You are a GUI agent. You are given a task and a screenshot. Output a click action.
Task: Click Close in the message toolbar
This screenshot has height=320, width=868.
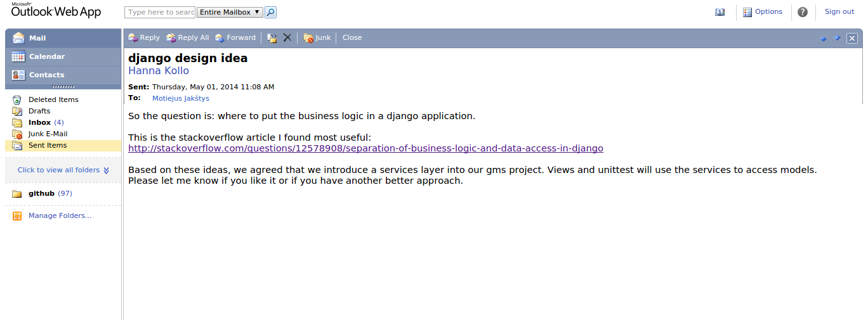click(x=352, y=38)
